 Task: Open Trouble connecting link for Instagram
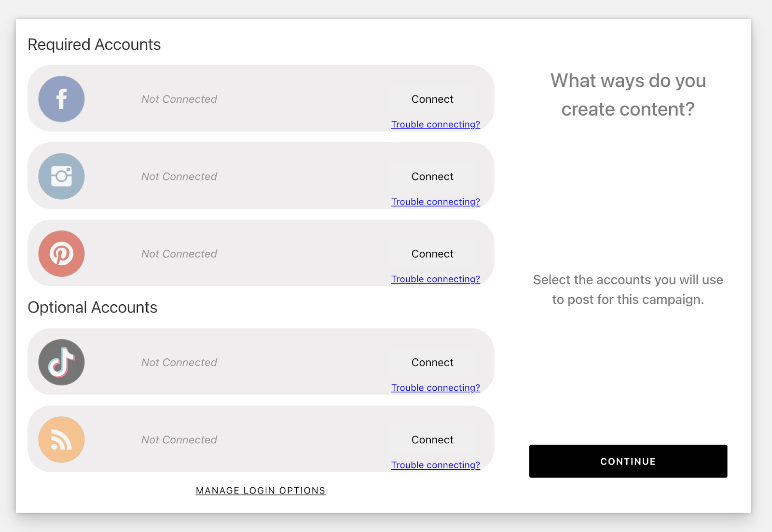point(436,202)
